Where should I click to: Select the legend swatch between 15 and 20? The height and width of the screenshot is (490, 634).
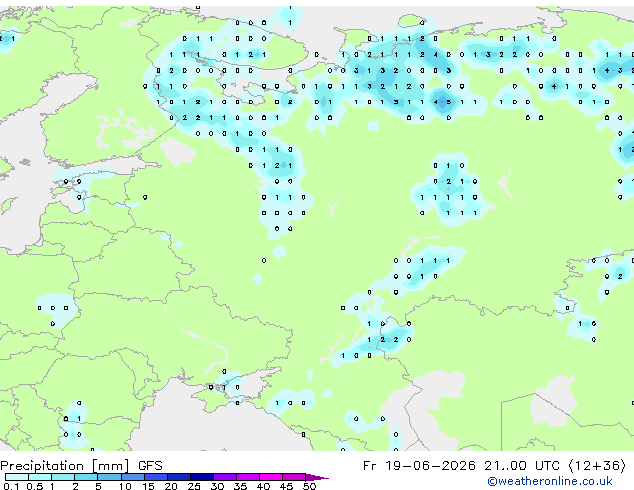pos(155,477)
